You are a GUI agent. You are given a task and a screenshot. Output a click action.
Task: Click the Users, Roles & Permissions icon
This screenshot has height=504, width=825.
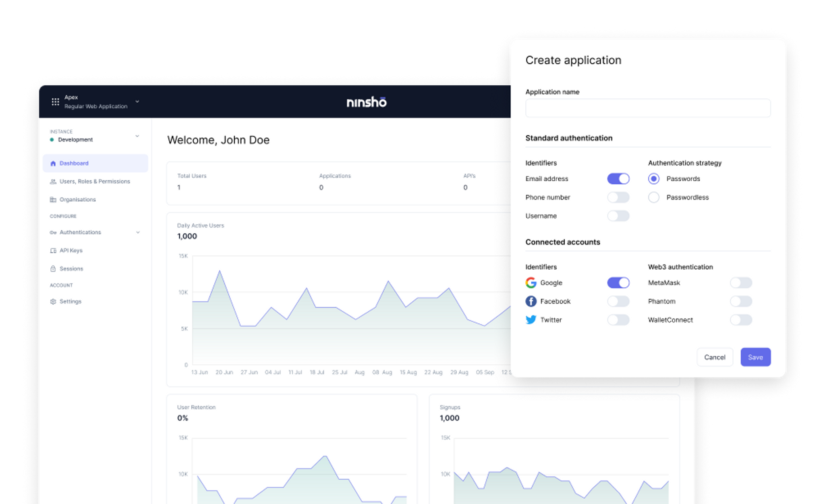click(53, 182)
